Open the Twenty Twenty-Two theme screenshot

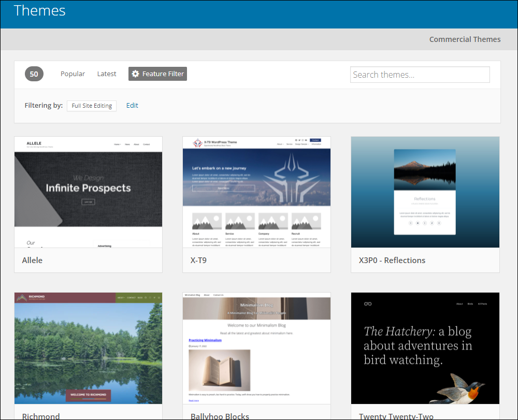click(x=425, y=348)
